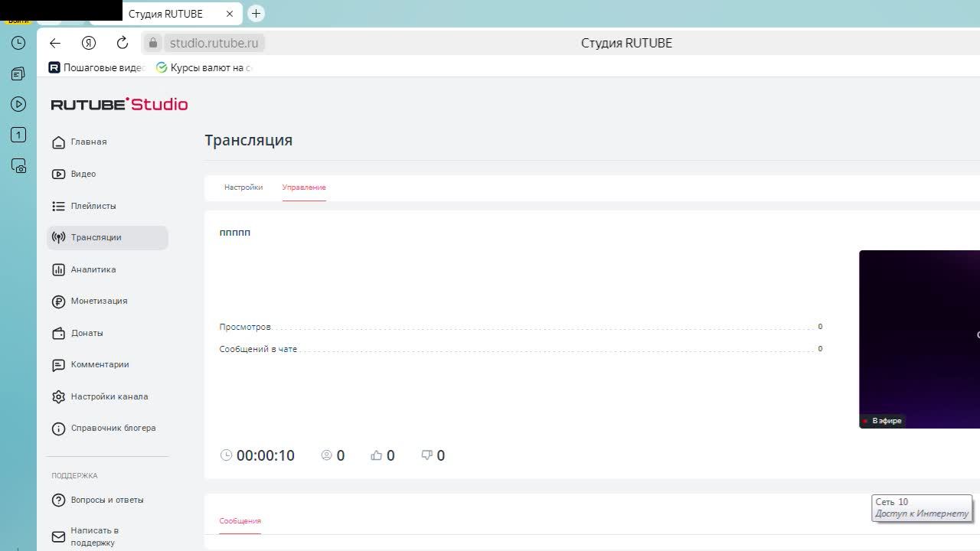Click the play circle icon in browser side panel
The image size is (980, 551).
coord(18,104)
